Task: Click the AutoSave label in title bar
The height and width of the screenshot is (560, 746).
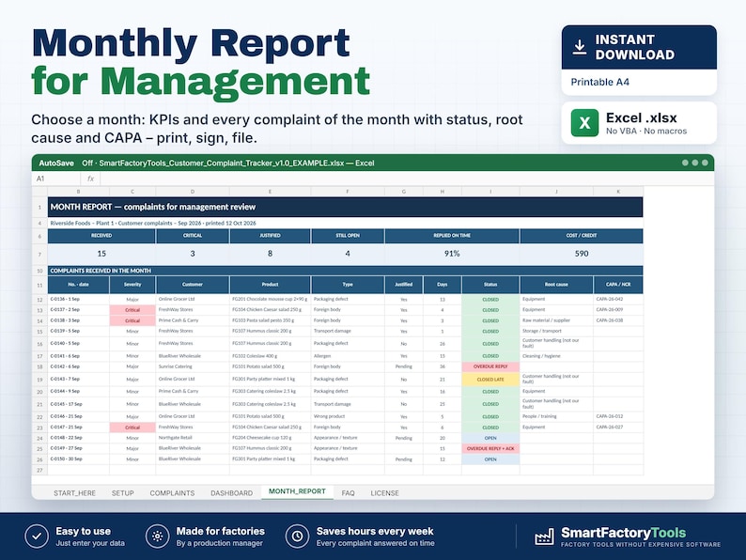Action: coord(56,163)
